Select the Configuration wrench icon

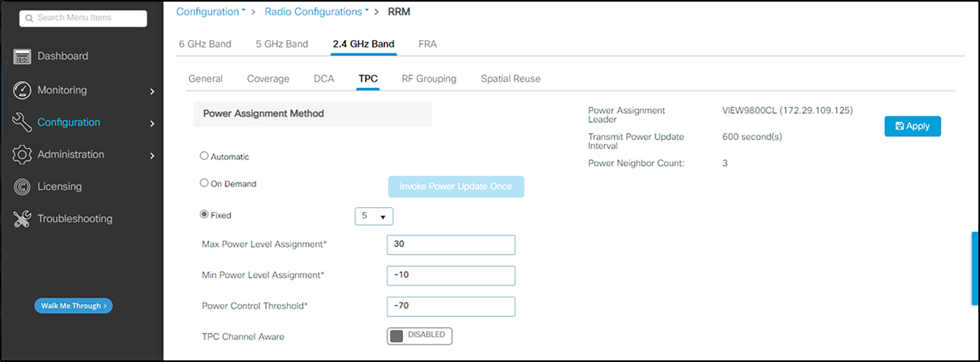(22, 122)
